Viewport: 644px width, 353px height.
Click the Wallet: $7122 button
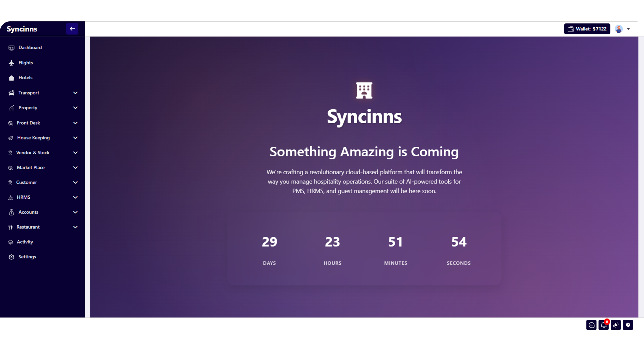[x=587, y=29]
